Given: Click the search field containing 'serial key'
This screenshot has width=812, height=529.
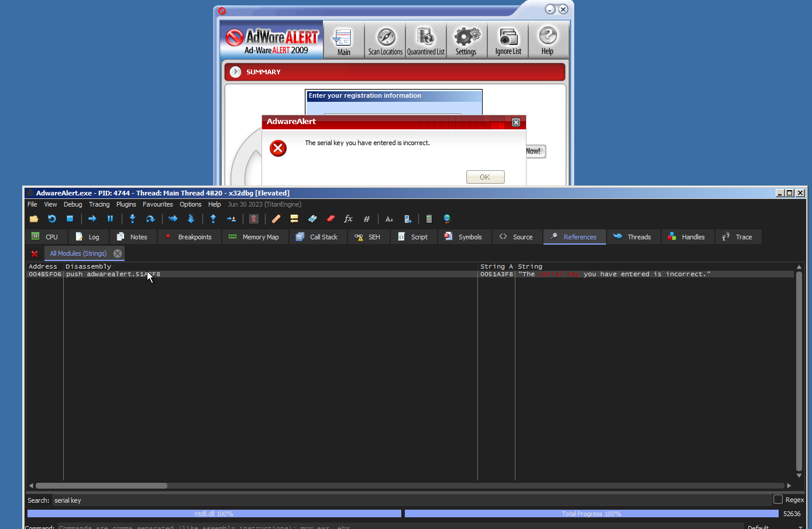Looking at the screenshot, I should pos(411,500).
